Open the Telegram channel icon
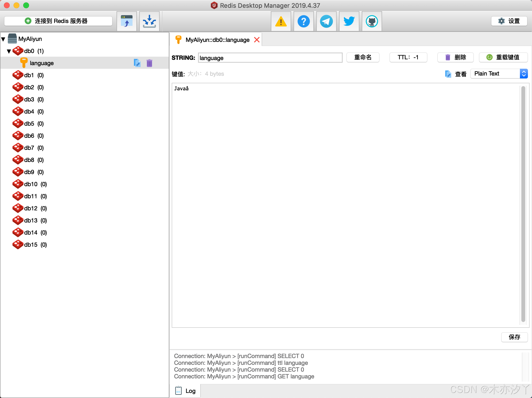Image resolution: width=532 pixels, height=398 pixels. click(326, 21)
